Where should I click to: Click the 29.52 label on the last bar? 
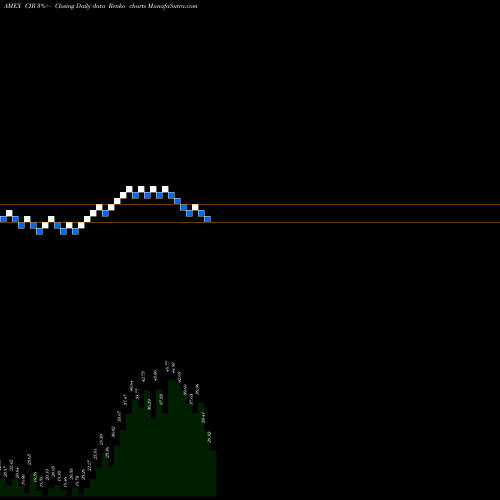point(210,437)
